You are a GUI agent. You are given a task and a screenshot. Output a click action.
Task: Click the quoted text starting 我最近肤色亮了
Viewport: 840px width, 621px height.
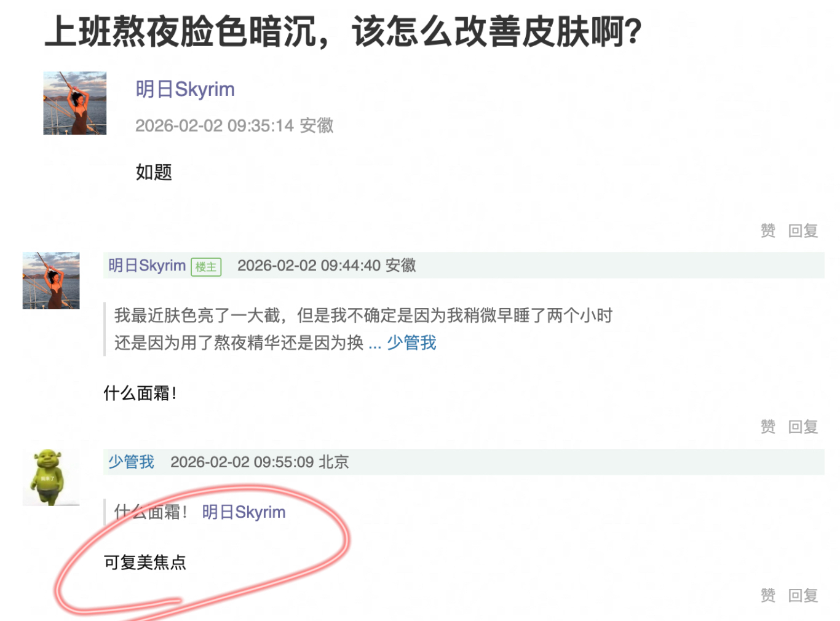363,315
